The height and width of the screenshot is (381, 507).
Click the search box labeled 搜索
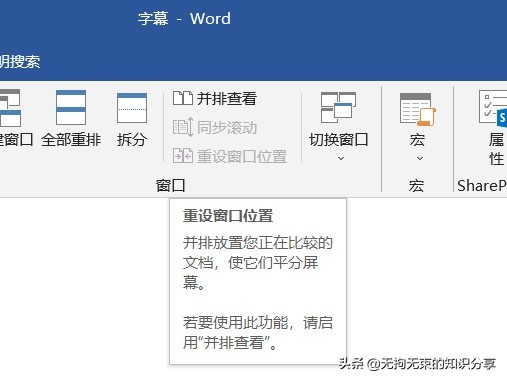(x=20, y=62)
